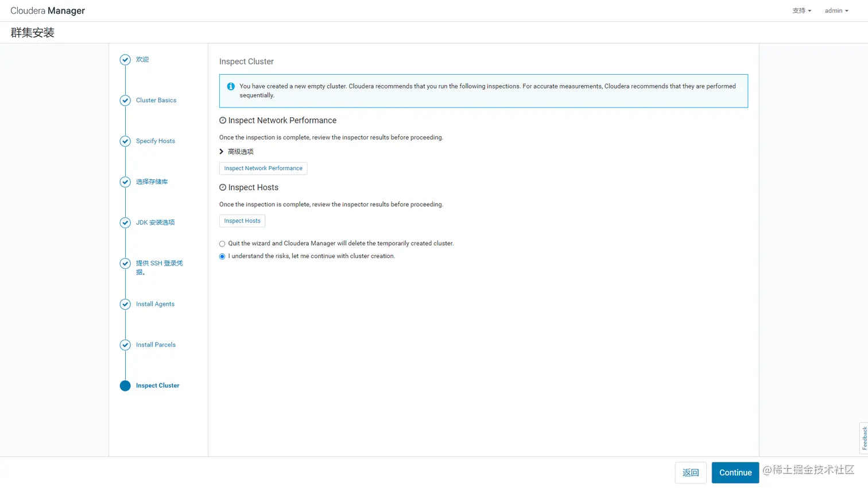Go to the Specify Hosts step
The height and width of the screenshot is (489, 868).
click(x=156, y=141)
